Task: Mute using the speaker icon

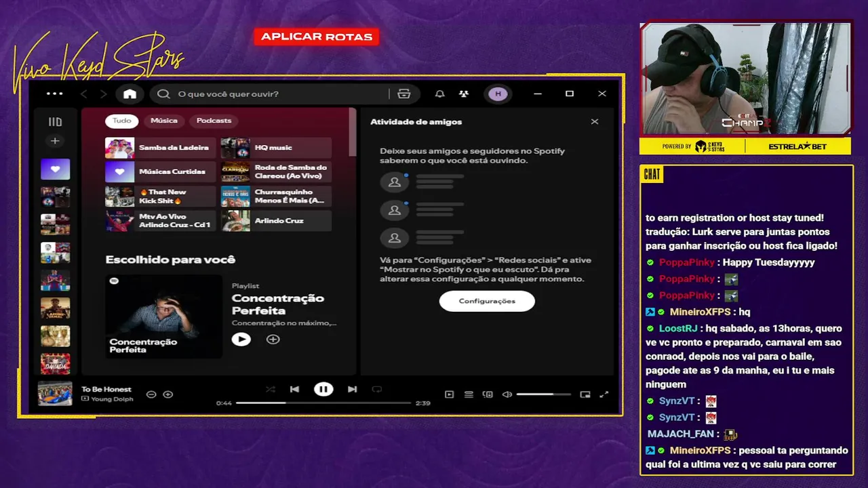Action: [507, 394]
